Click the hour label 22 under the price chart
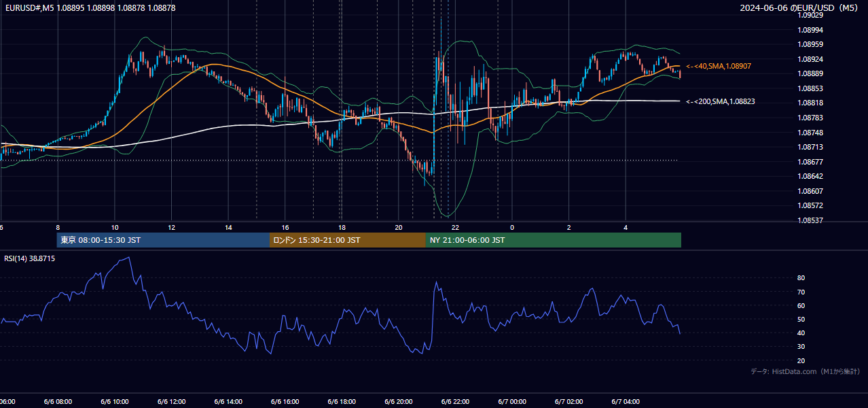The image size is (868, 408). 456,227
